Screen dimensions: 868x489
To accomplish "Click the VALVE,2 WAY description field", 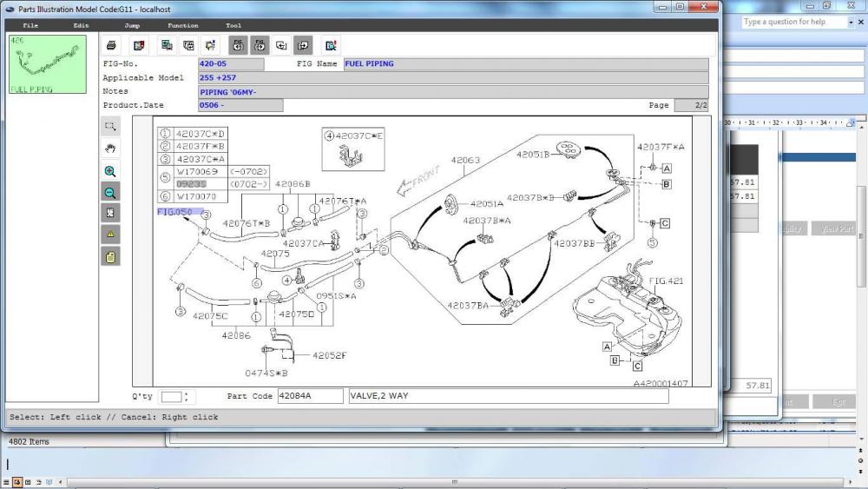I will pyautogui.click(x=509, y=396).
